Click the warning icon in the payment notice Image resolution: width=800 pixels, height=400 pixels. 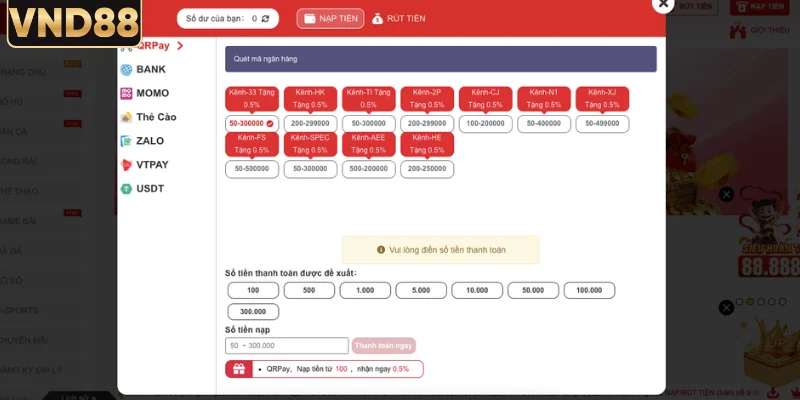(x=381, y=249)
